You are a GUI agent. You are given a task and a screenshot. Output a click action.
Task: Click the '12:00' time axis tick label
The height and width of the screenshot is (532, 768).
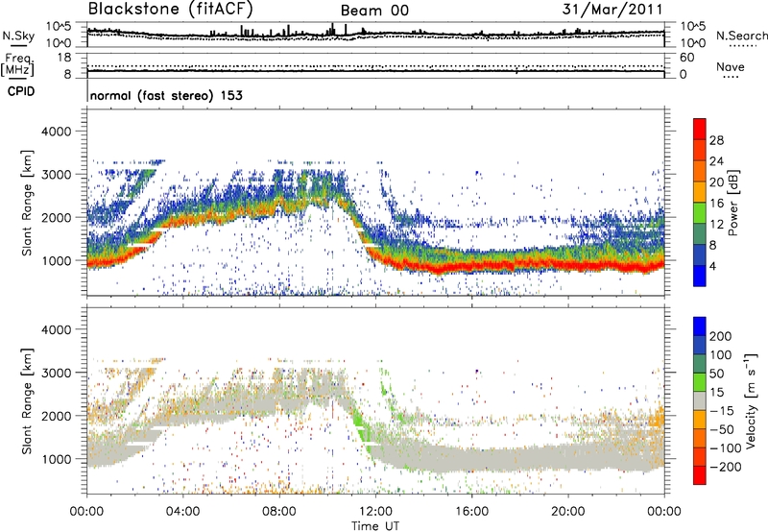pos(375,512)
